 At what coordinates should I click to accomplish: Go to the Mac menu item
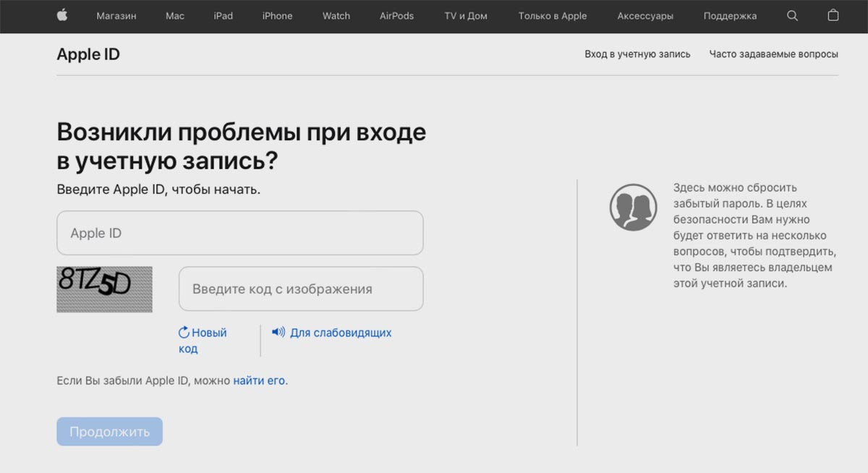pyautogui.click(x=175, y=16)
